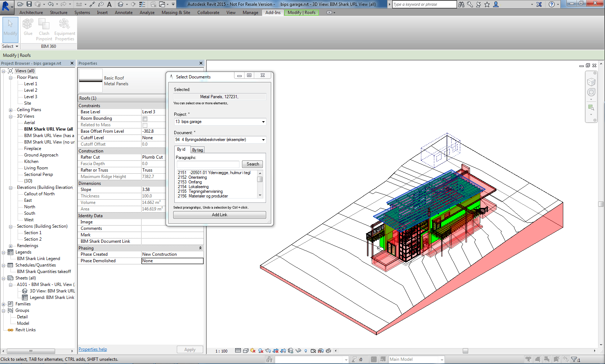
Task: Toggle Select Links in status bar
Action: [528, 359]
